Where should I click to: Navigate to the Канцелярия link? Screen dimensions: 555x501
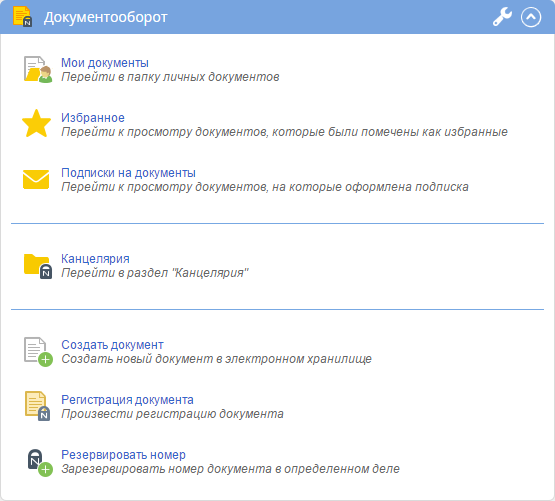[95, 259]
